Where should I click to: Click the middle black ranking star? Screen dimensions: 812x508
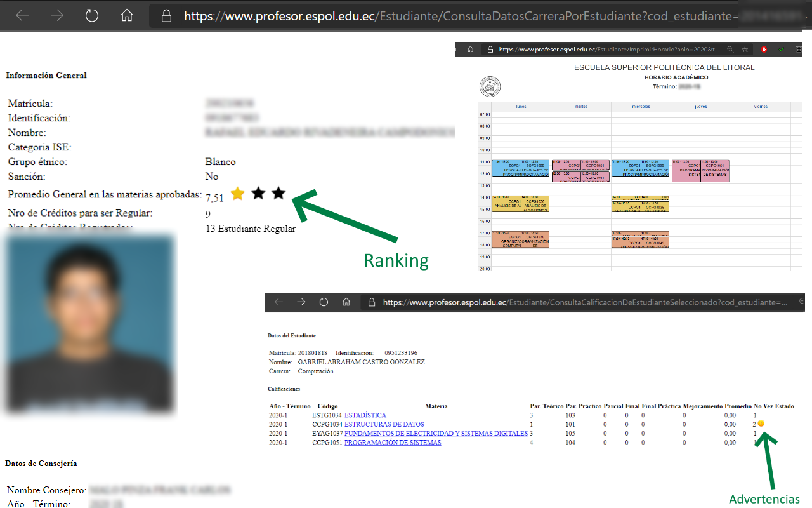click(258, 194)
